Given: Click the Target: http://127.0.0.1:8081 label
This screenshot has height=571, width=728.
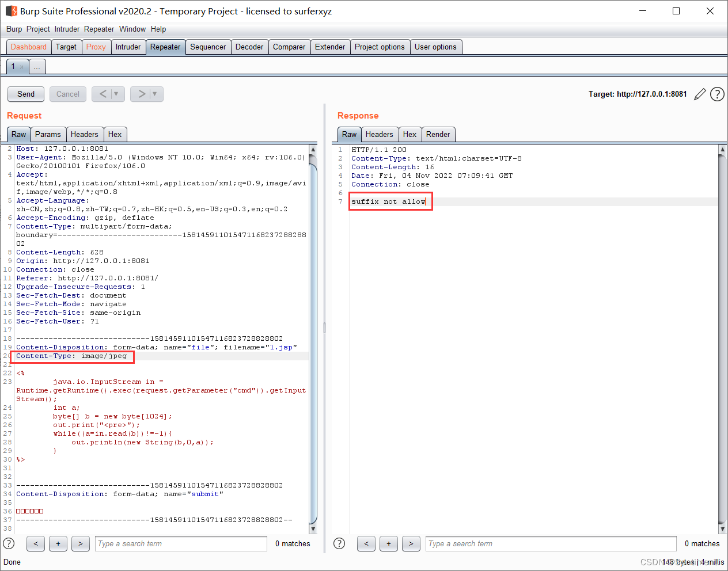Looking at the screenshot, I should click(638, 94).
